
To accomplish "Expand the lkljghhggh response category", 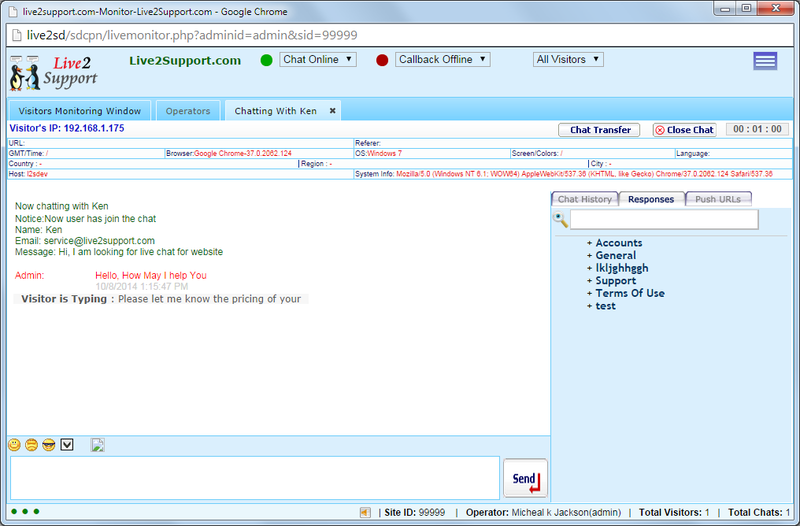I will (x=617, y=268).
